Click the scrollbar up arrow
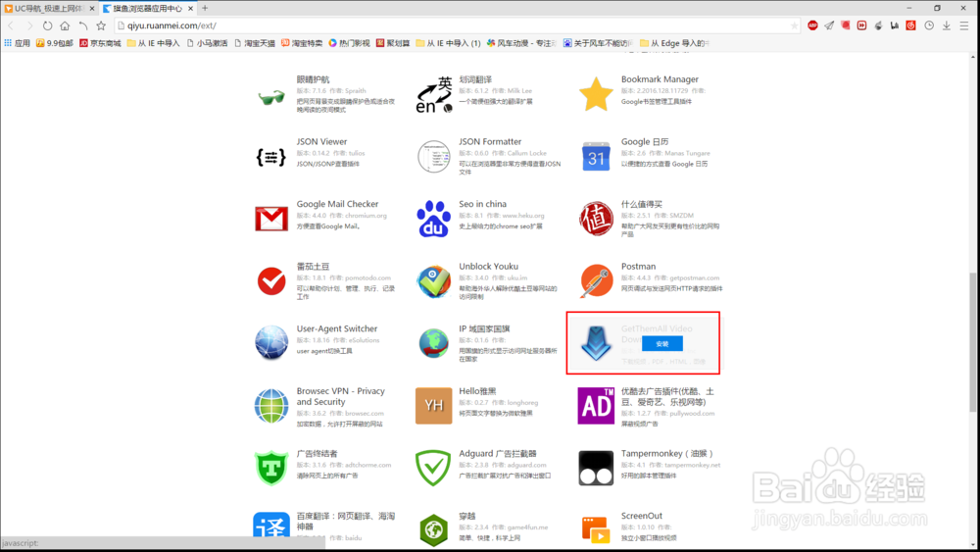 [x=973, y=57]
